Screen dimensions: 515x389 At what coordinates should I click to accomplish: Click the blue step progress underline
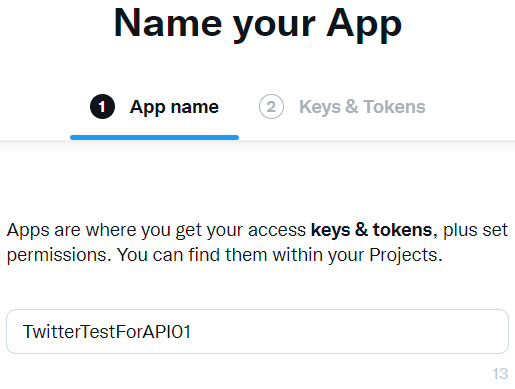point(154,137)
